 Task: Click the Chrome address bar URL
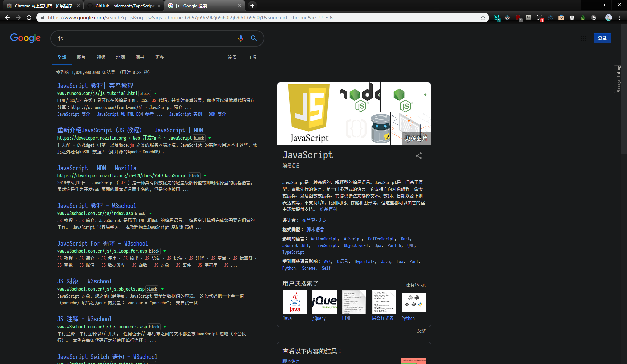pyautogui.click(x=190, y=18)
